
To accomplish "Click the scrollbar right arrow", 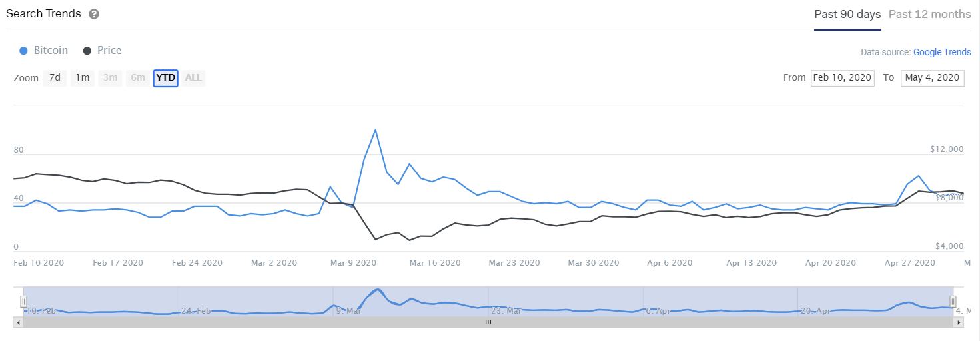I will (959, 322).
